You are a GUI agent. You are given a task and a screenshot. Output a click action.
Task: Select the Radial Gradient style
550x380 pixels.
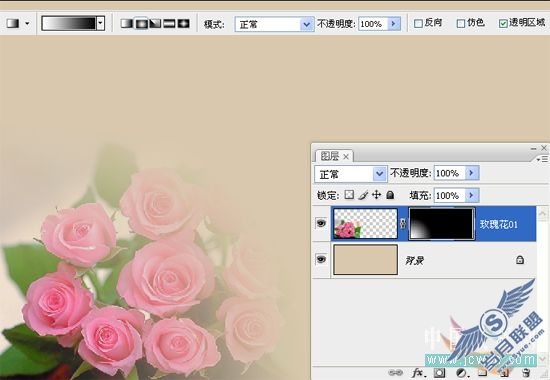(x=141, y=24)
